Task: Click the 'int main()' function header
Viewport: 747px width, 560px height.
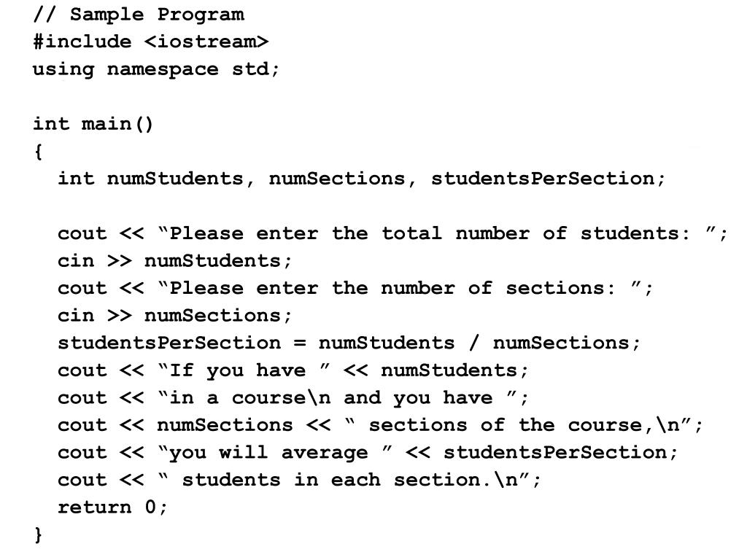Action: (93, 124)
